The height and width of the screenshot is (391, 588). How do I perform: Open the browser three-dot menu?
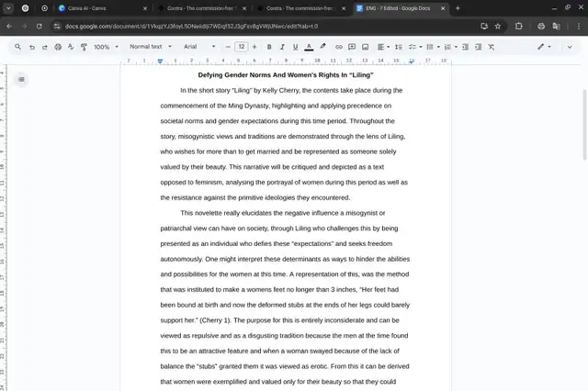578,27
